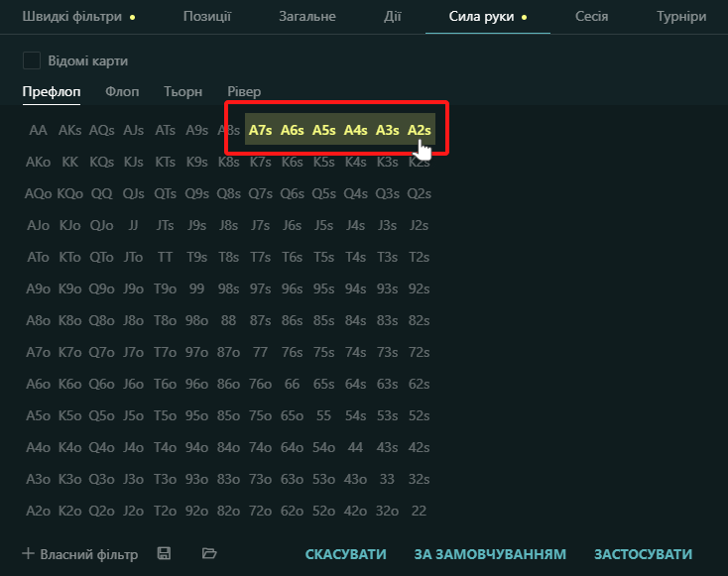Tick the Відомі карти checkbox
Viewport: 728px width, 576px height.
click(x=32, y=60)
